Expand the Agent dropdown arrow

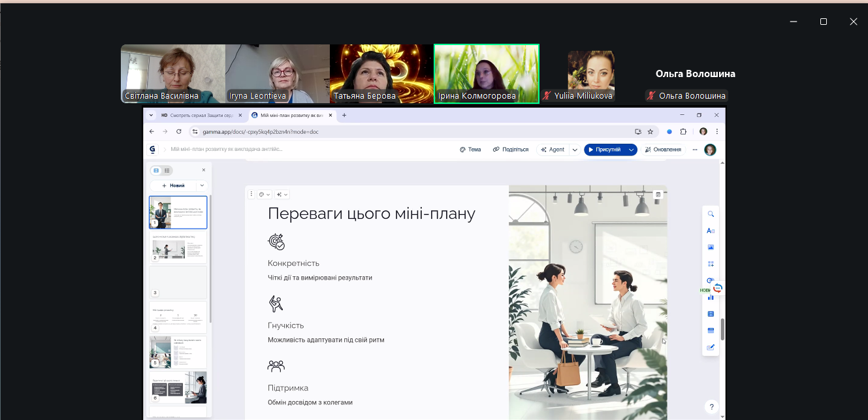point(575,150)
